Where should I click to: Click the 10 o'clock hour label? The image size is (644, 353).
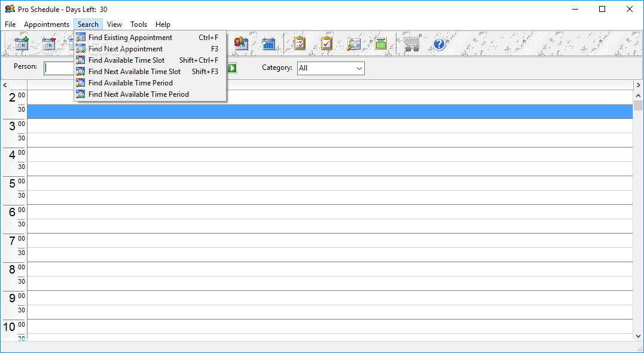pos(10,327)
